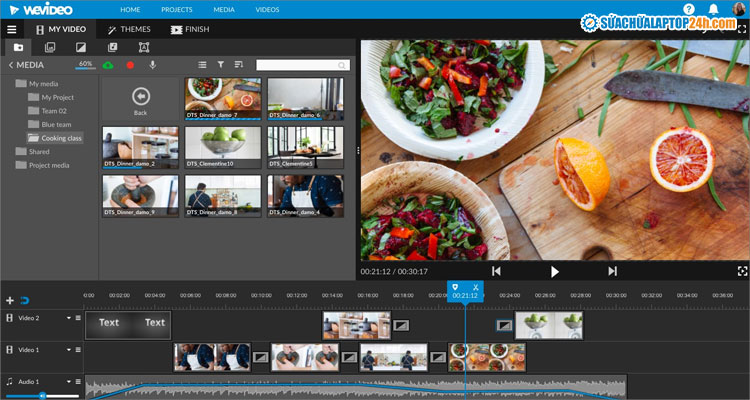Skip to next clip in preview
Viewport: 750px width, 400px height.
click(612, 271)
